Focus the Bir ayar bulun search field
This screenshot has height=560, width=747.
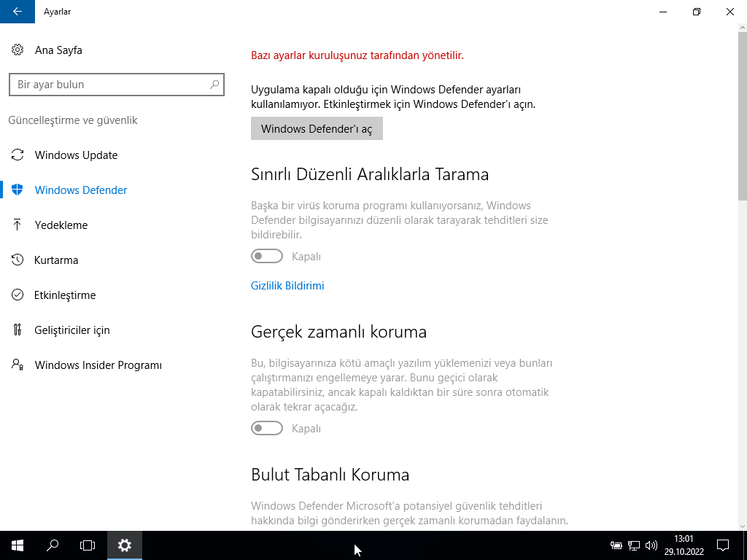coord(117,85)
